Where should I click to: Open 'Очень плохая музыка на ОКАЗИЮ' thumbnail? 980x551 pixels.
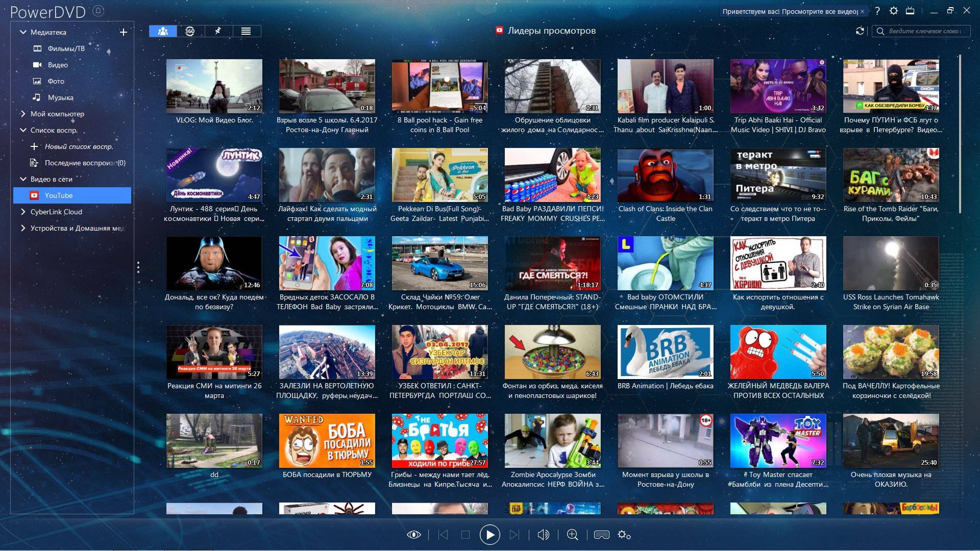click(x=891, y=441)
